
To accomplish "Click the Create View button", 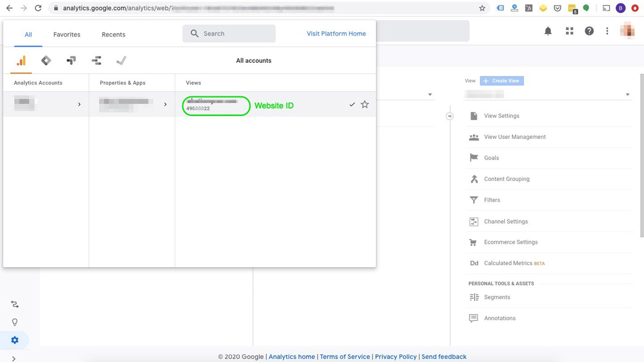I will click(502, 81).
